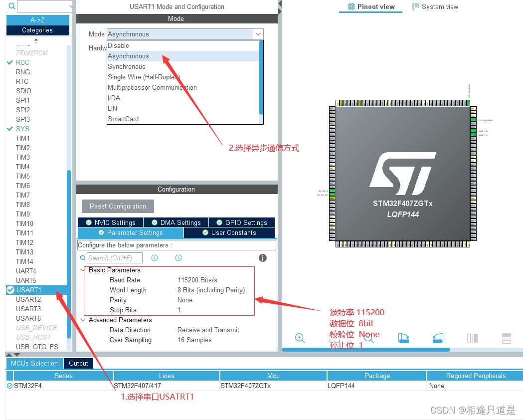Flip the chip view vertically
The image size is (523, 420).
(507, 338)
